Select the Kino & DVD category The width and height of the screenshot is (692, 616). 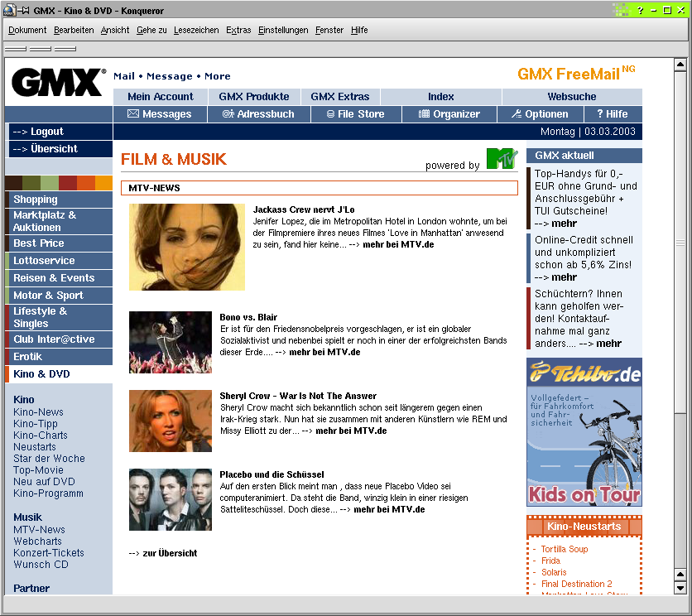click(59, 374)
